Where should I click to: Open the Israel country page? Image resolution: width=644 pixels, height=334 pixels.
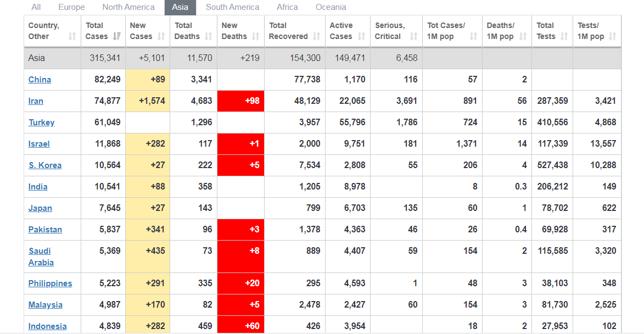tap(39, 144)
